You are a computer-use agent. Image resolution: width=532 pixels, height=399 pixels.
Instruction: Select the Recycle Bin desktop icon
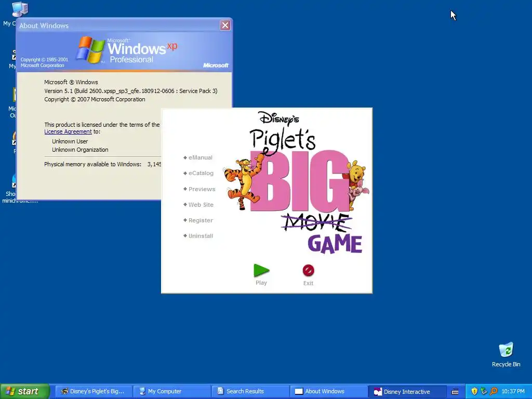click(x=506, y=354)
